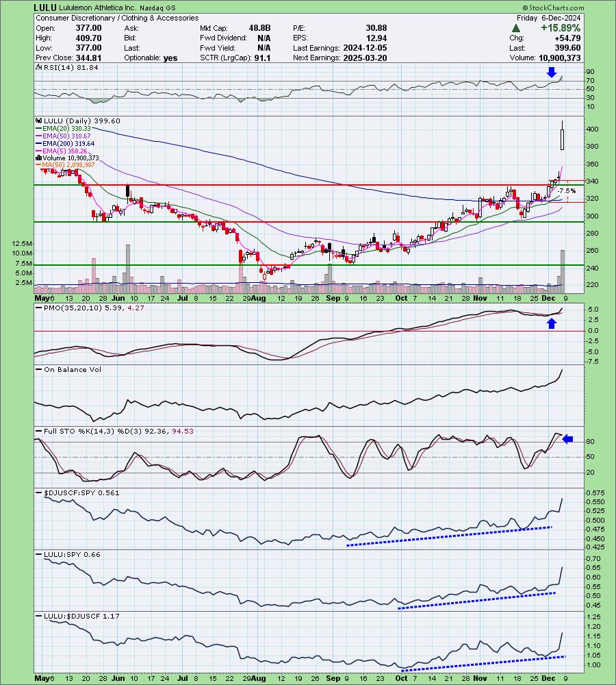Click the volume bars icon in the legend
Viewport: 616px width, 685px height.
38,158
